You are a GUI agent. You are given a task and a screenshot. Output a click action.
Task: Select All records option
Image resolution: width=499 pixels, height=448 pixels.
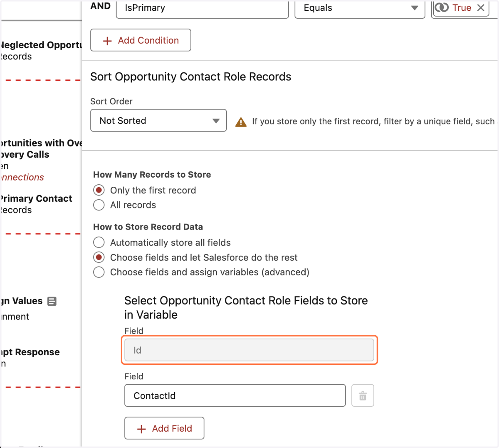point(99,205)
